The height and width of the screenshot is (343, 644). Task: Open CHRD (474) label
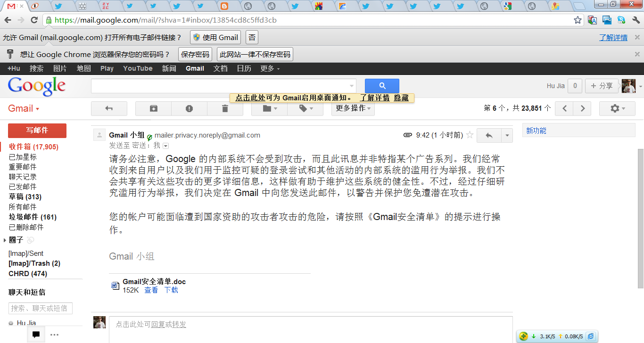(x=28, y=274)
